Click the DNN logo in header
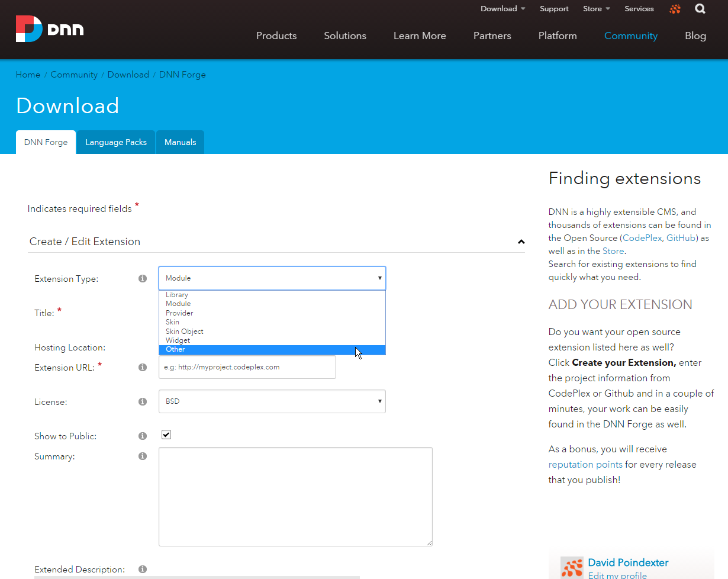The image size is (728, 579). click(50, 29)
